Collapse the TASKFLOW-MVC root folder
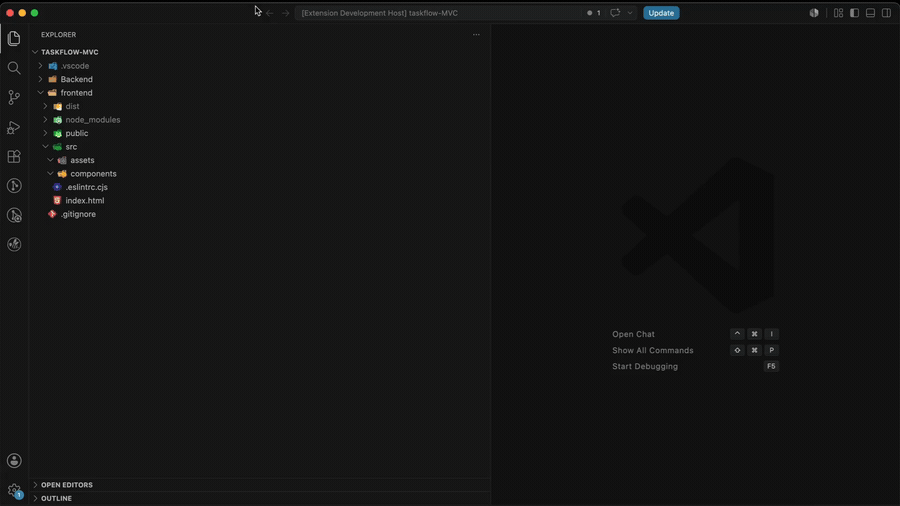 [x=35, y=52]
